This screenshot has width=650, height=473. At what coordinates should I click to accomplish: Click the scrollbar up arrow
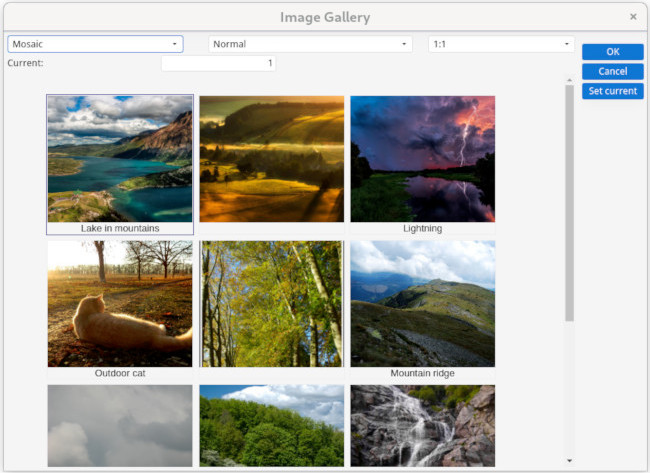click(569, 80)
